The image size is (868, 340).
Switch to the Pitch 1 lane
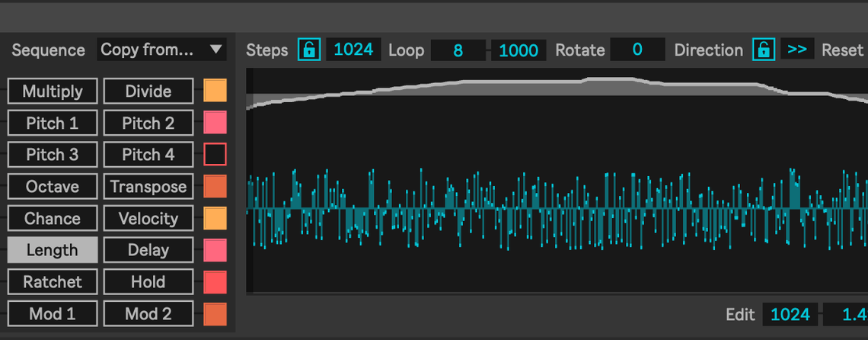(53, 123)
